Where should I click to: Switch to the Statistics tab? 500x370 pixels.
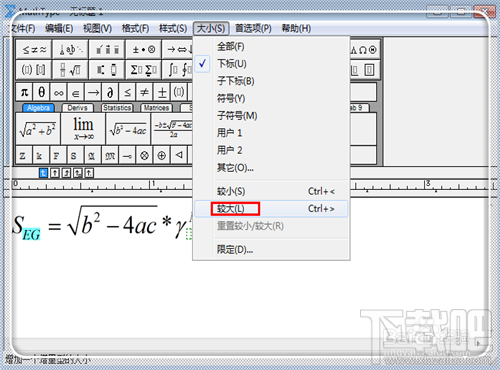click(117, 108)
